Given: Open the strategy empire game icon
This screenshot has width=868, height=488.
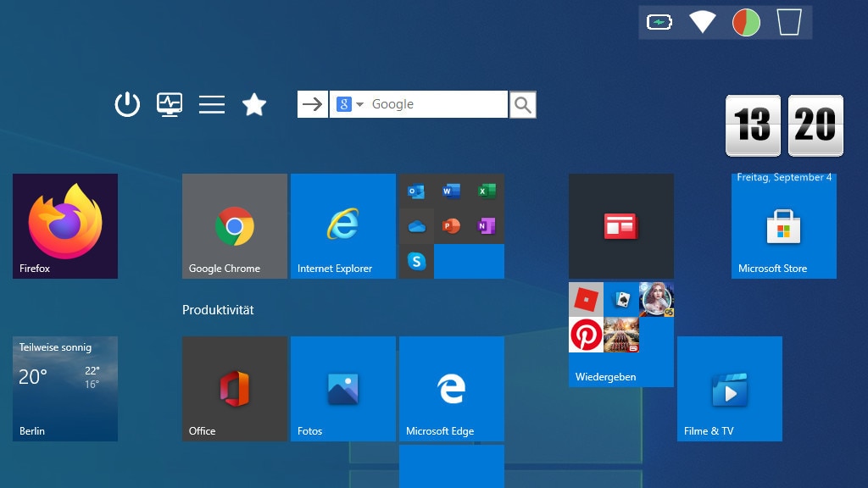Looking at the screenshot, I should click(x=621, y=334).
